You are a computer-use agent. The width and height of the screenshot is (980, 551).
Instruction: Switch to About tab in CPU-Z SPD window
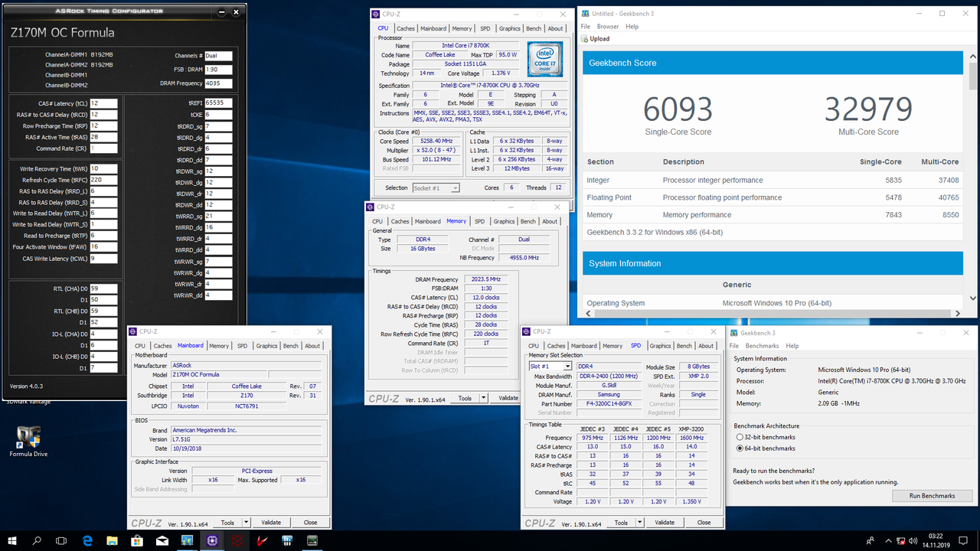[706, 346]
